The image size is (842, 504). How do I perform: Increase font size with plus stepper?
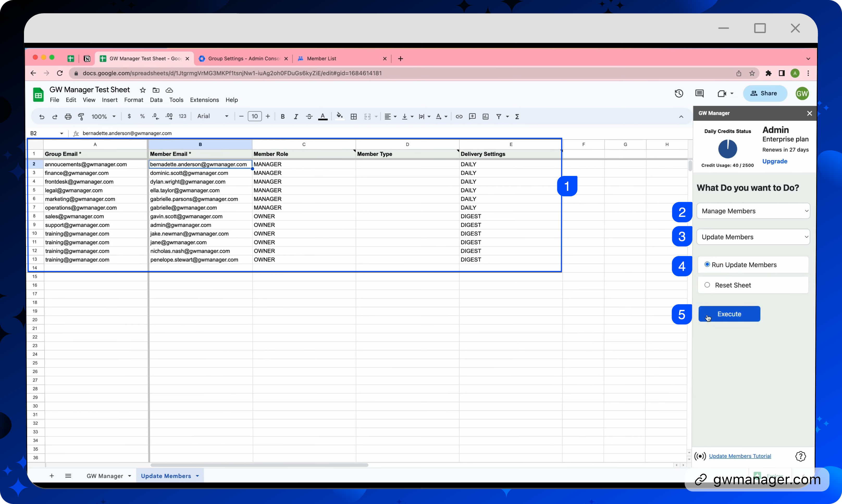click(x=268, y=116)
